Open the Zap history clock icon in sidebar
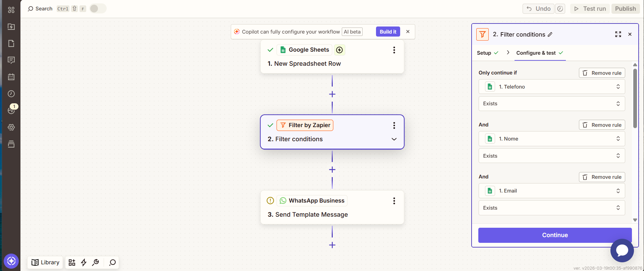 pyautogui.click(x=11, y=94)
